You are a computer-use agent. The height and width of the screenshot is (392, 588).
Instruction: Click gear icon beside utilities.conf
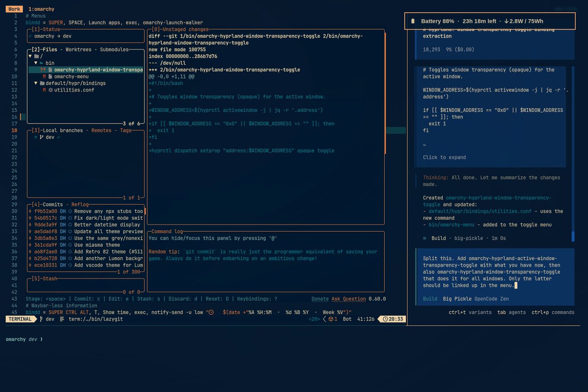coord(50,90)
